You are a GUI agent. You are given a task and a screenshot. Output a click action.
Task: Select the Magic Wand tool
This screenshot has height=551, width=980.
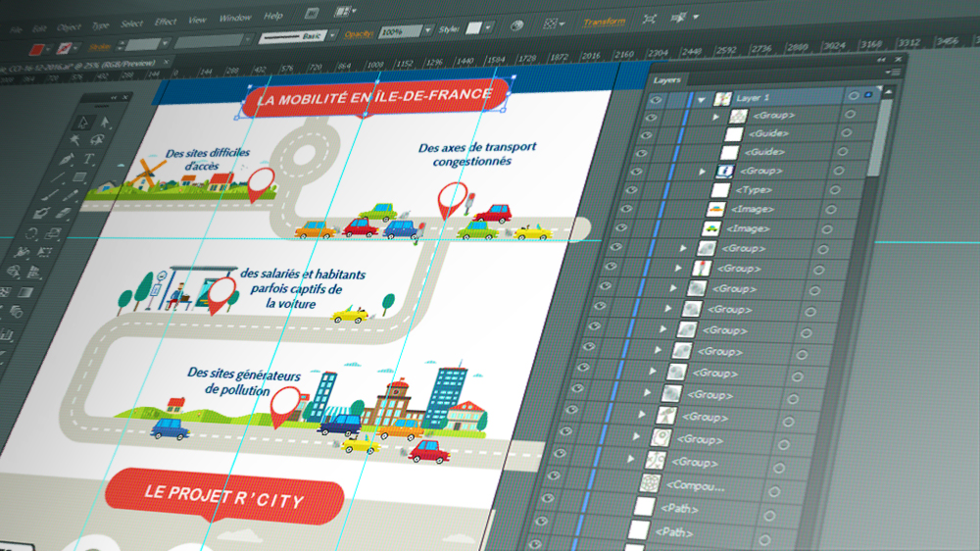point(74,140)
